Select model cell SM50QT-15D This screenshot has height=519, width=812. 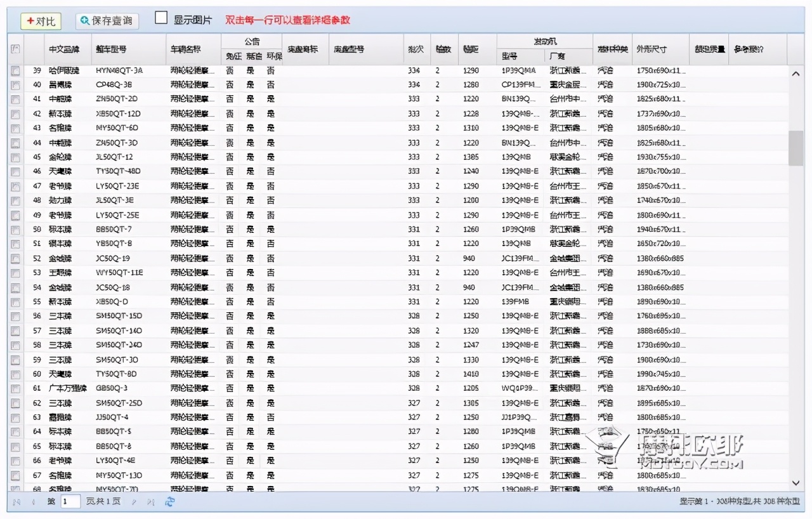[x=119, y=316]
